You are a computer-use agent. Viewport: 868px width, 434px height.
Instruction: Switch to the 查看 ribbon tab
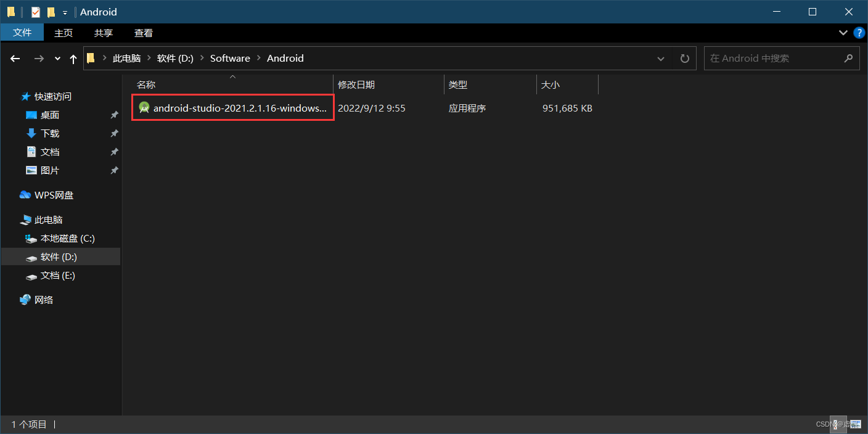143,33
